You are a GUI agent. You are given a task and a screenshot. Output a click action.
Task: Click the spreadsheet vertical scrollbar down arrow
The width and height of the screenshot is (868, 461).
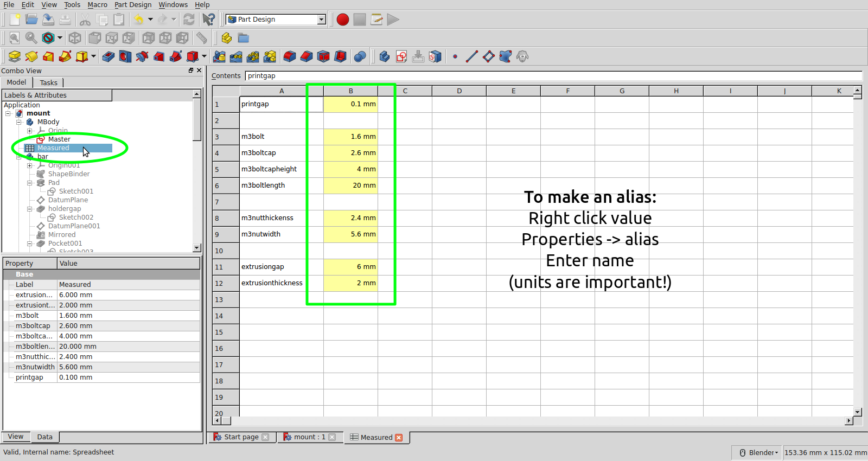point(858,412)
